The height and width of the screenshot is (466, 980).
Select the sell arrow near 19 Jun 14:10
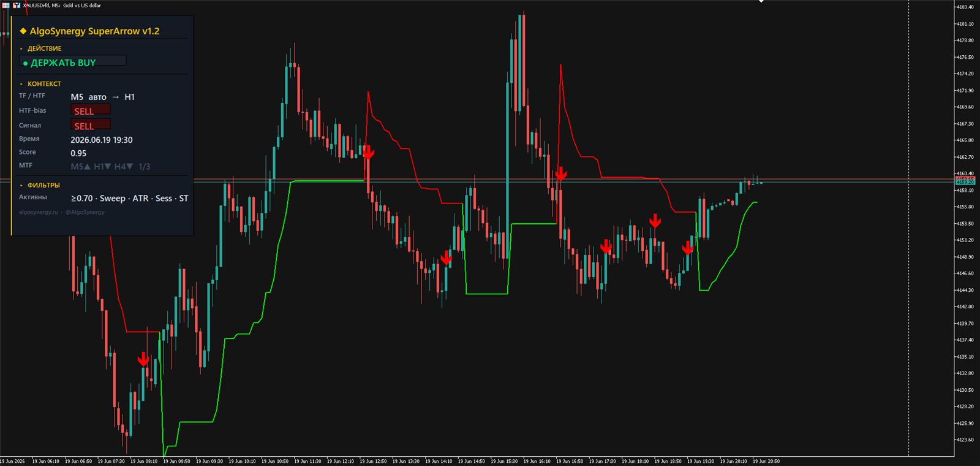[447, 258]
